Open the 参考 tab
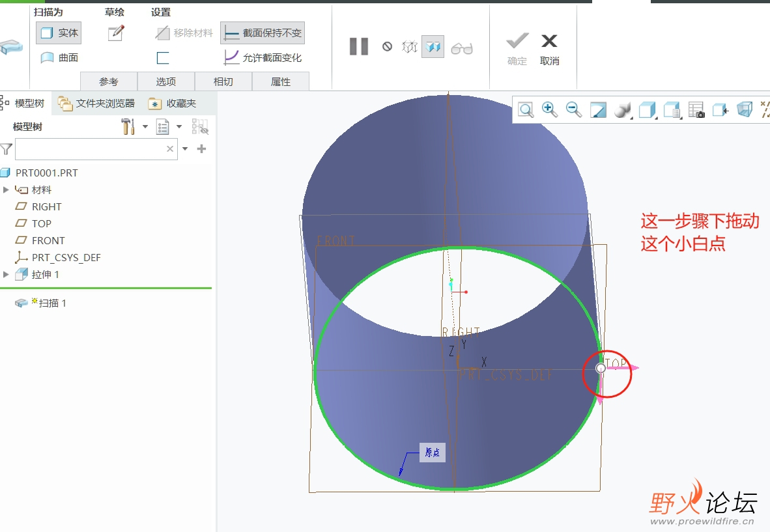 (x=109, y=81)
